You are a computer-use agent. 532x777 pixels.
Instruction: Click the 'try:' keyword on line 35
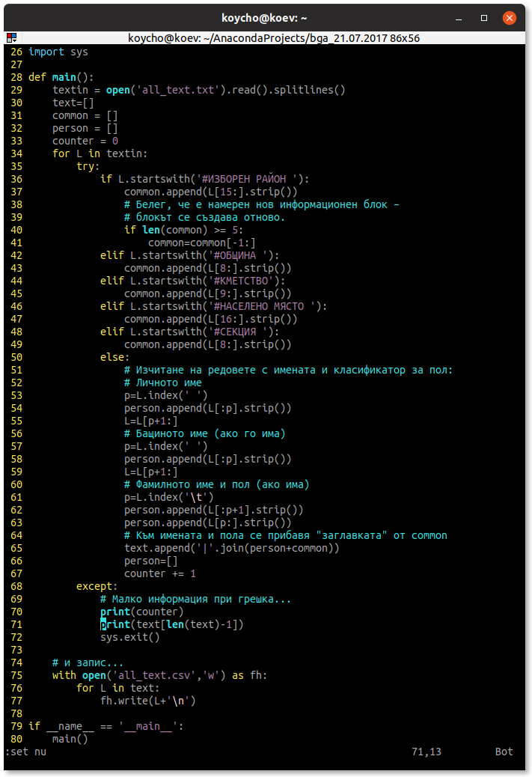tap(88, 166)
